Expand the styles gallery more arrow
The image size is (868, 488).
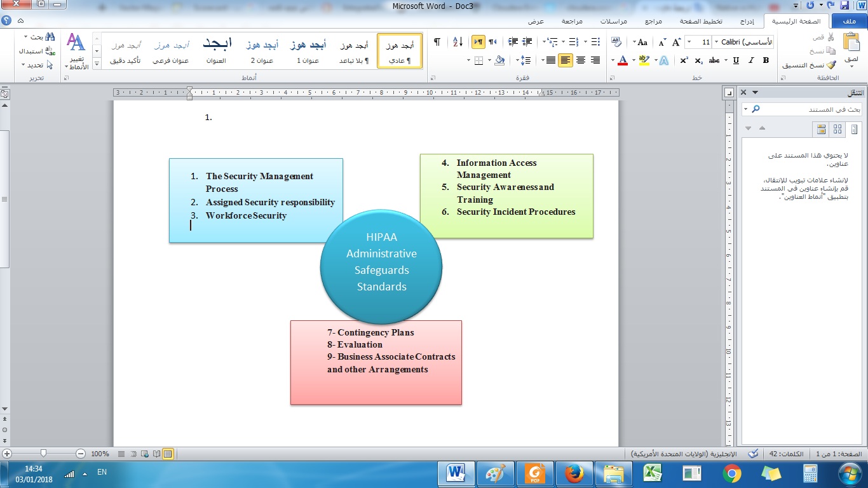coord(97,64)
